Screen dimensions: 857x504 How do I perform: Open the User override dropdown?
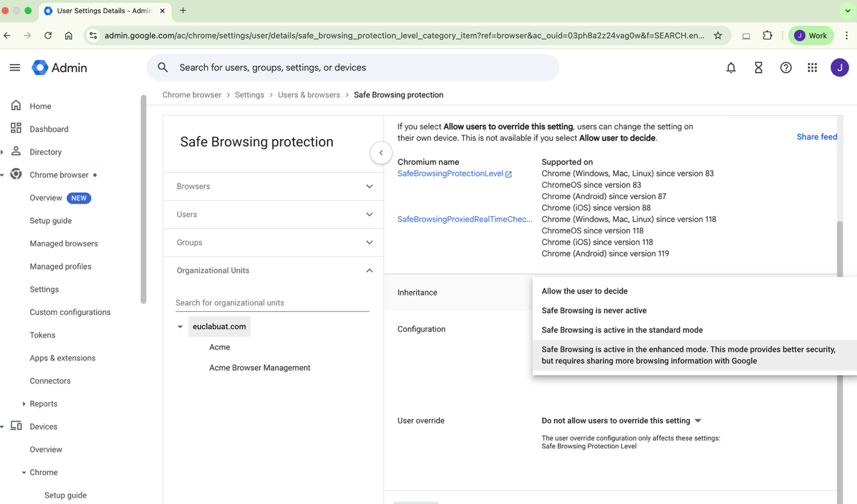pyautogui.click(x=621, y=421)
